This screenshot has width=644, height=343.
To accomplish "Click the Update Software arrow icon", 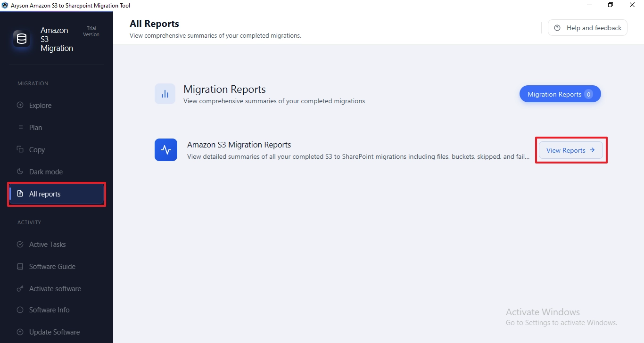I will pyautogui.click(x=20, y=332).
